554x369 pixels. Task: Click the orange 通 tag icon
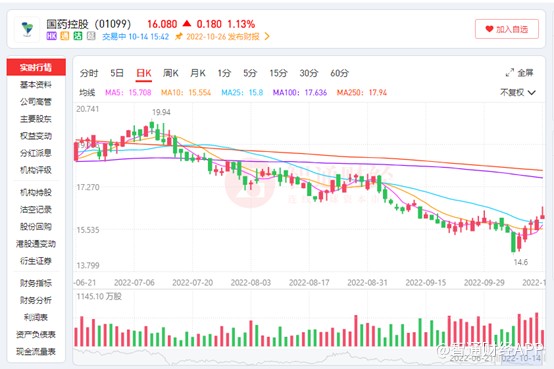pos(65,36)
